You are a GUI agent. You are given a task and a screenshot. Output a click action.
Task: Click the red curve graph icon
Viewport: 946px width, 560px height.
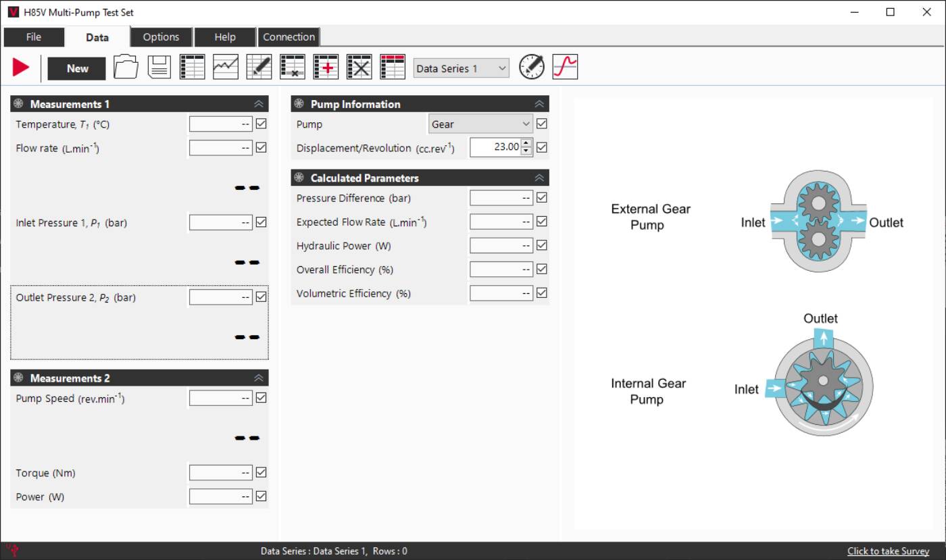pos(565,67)
